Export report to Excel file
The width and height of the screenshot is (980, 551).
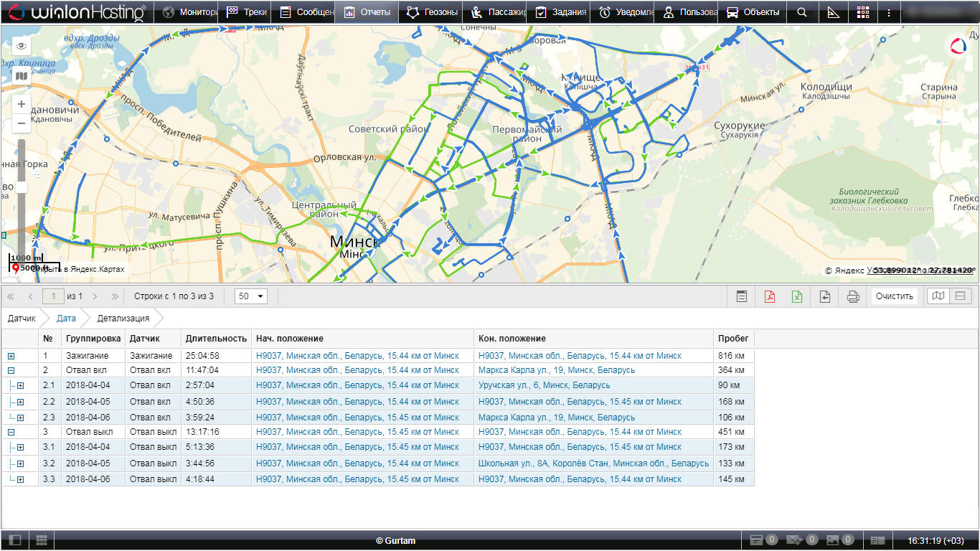coord(797,296)
